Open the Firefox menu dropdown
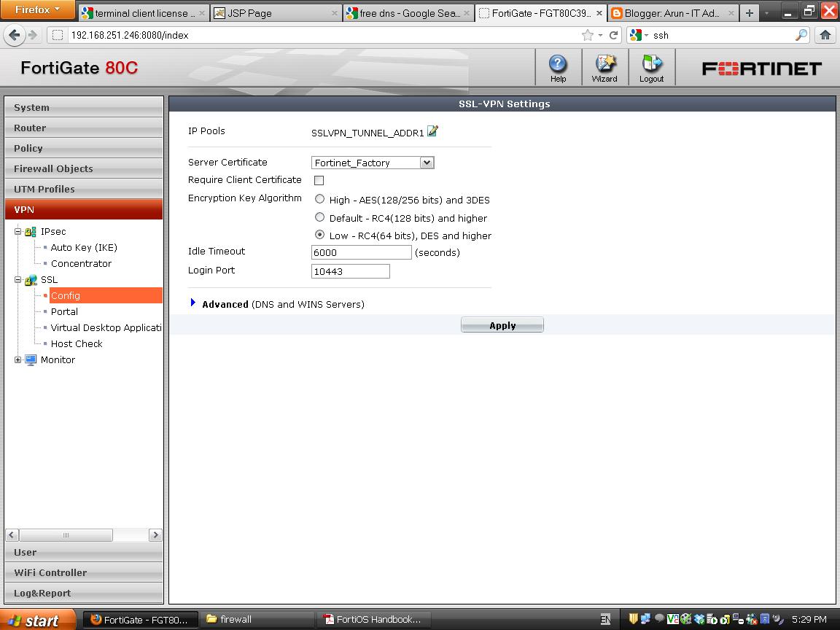This screenshot has height=630, width=840. (x=37, y=9)
